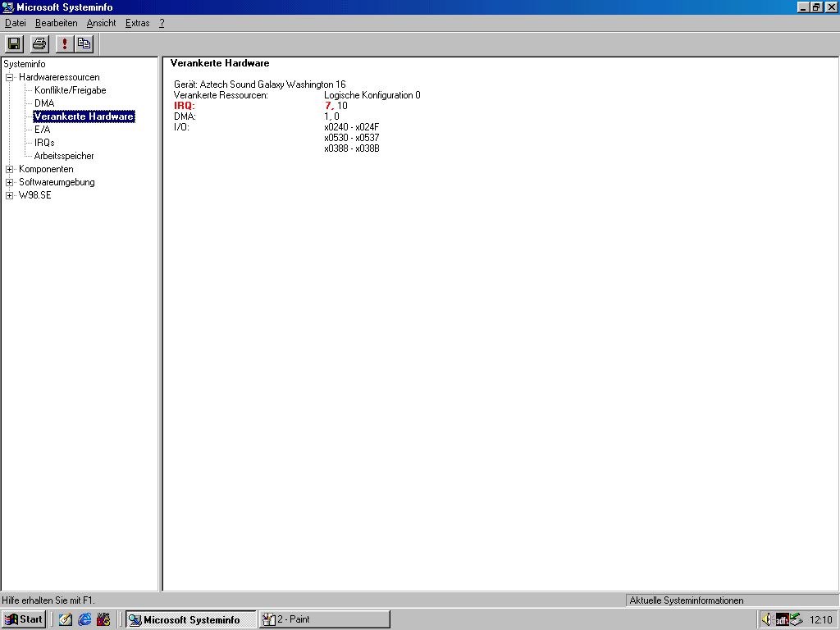This screenshot has height=630, width=840.
Task: Click the Aztech Sound Galaxy Washington 16 line
Action: pos(260,84)
